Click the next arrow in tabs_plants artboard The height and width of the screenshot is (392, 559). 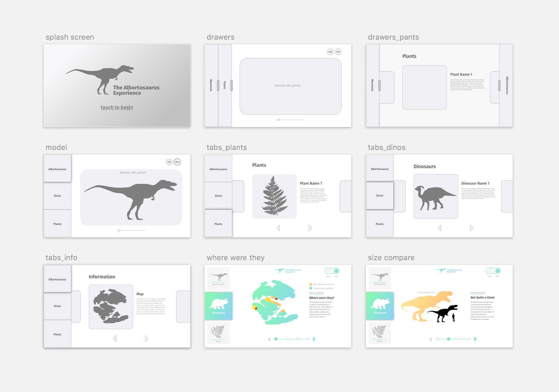pyautogui.click(x=310, y=228)
